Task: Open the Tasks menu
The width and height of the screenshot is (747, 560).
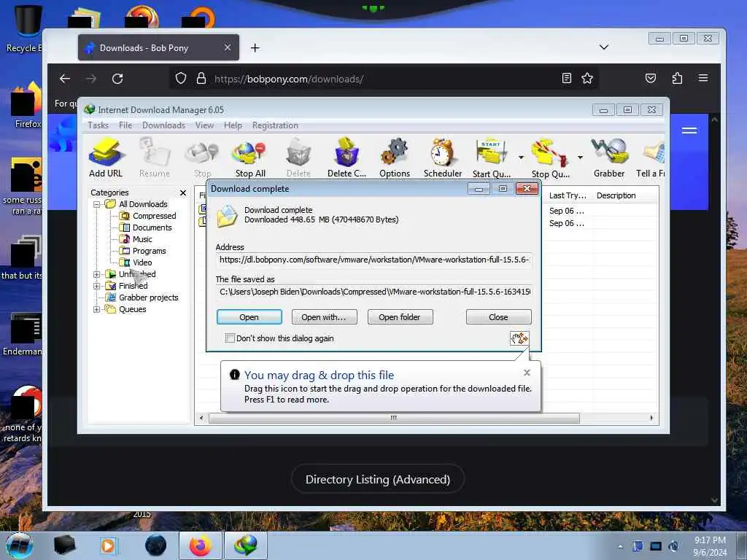Action: click(x=98, y=125)
